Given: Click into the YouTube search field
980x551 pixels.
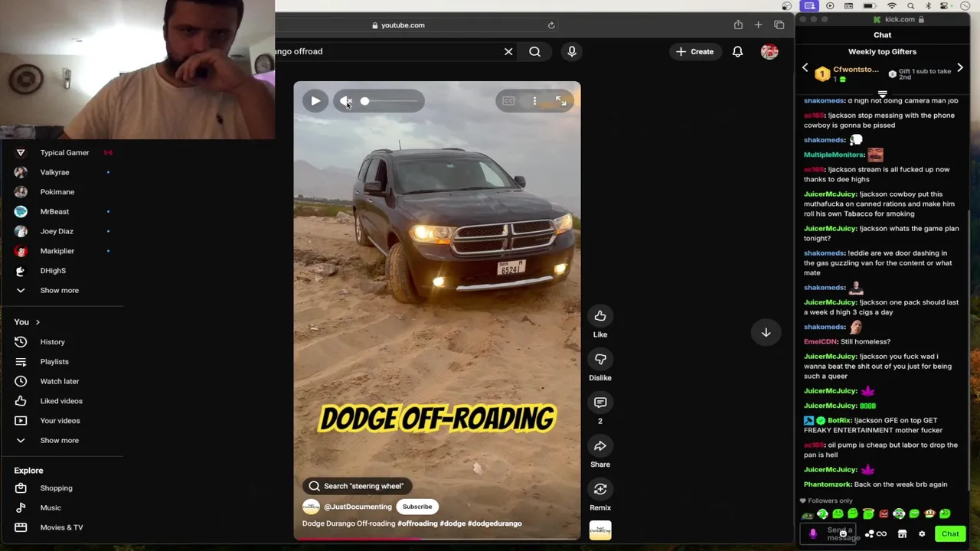Looking at the screenshot, I should coord(387,51).
